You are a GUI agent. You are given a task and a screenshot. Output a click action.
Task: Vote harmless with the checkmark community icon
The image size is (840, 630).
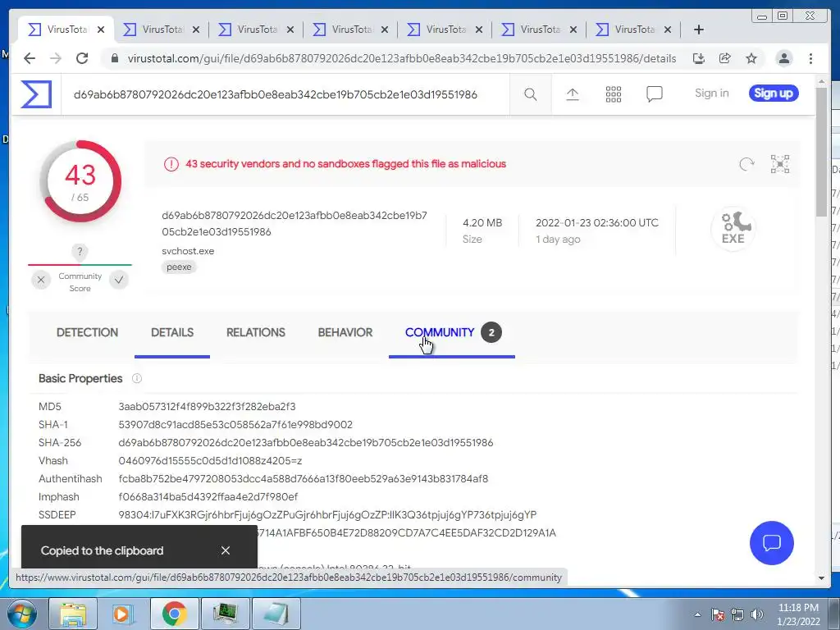(x=119, y=280)
